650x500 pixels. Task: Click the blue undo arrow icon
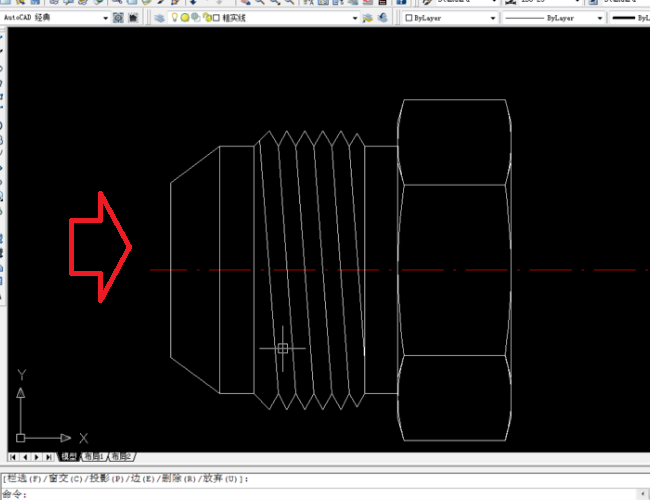tap(193, 2)
